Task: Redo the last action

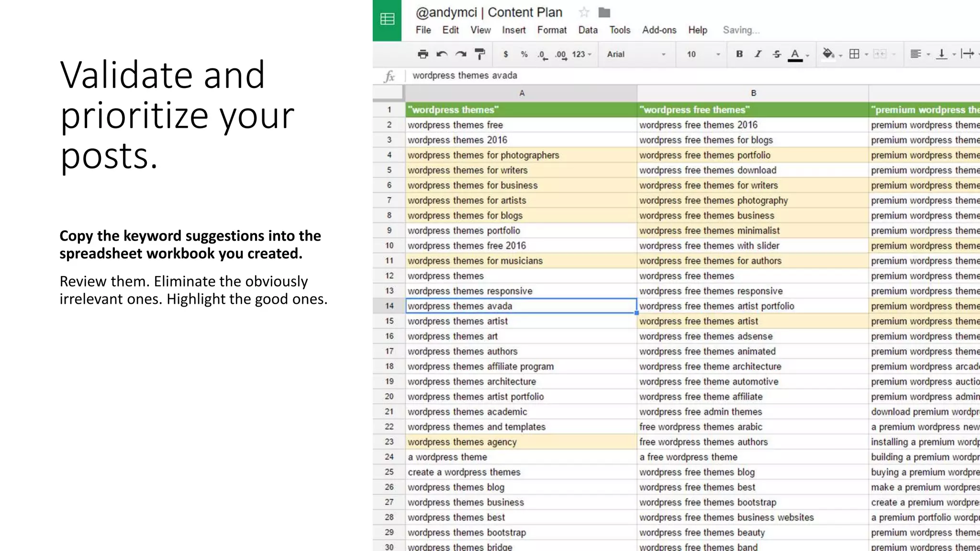Action: coord(461,54)
